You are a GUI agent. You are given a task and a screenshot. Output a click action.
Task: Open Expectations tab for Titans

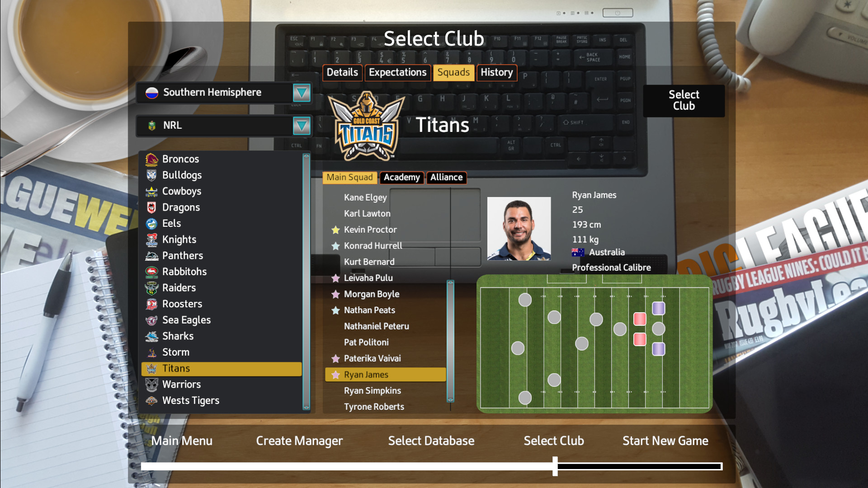click(x=397, y=72)
